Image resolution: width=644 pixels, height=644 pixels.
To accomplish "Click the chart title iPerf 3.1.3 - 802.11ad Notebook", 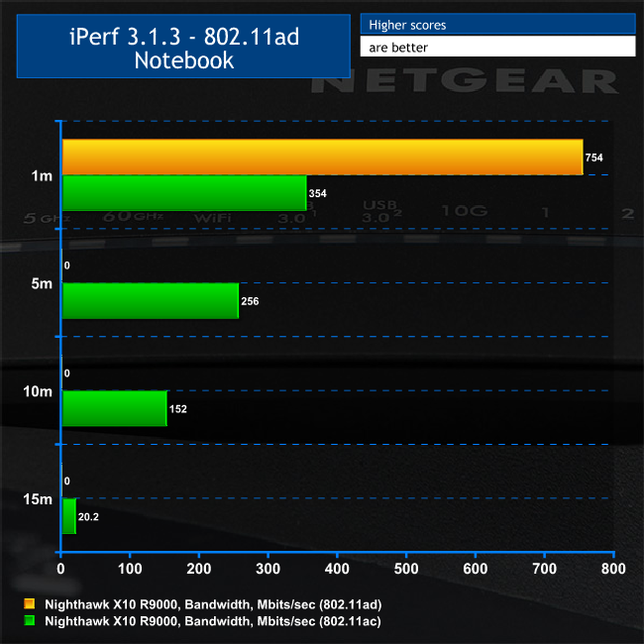I will click(x=181, y=47).
